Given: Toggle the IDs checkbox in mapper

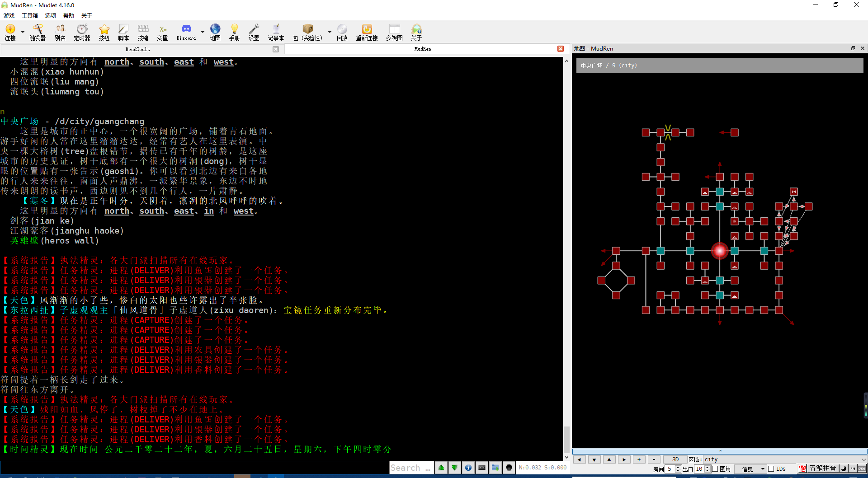Looking at the screenshot, I should pyautogui.click(x=771, y=469).
